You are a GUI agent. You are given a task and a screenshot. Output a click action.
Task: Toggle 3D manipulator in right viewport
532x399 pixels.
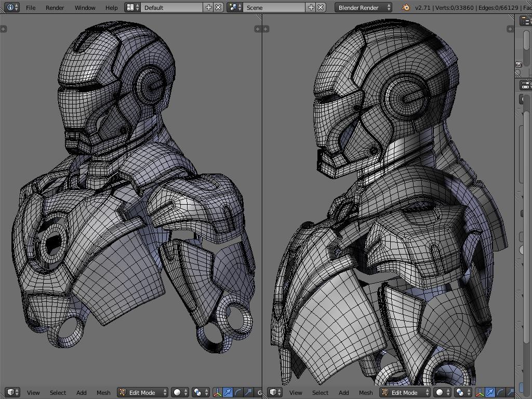[480, 392]
